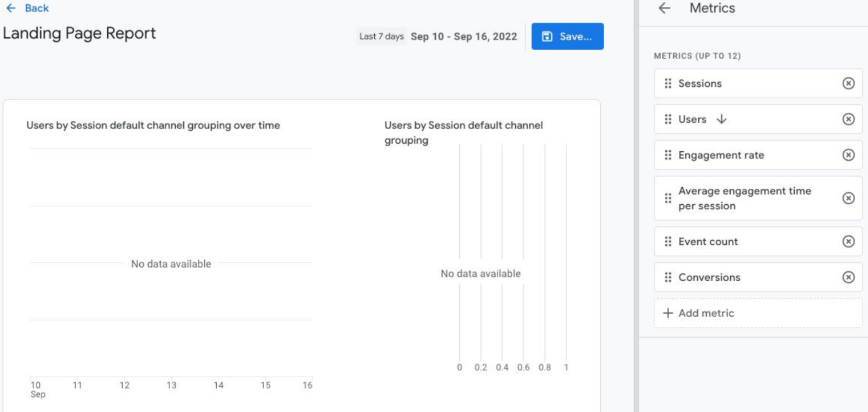868x412 pixels.
Task: Remove the Users metric
Action: [848, 119]
